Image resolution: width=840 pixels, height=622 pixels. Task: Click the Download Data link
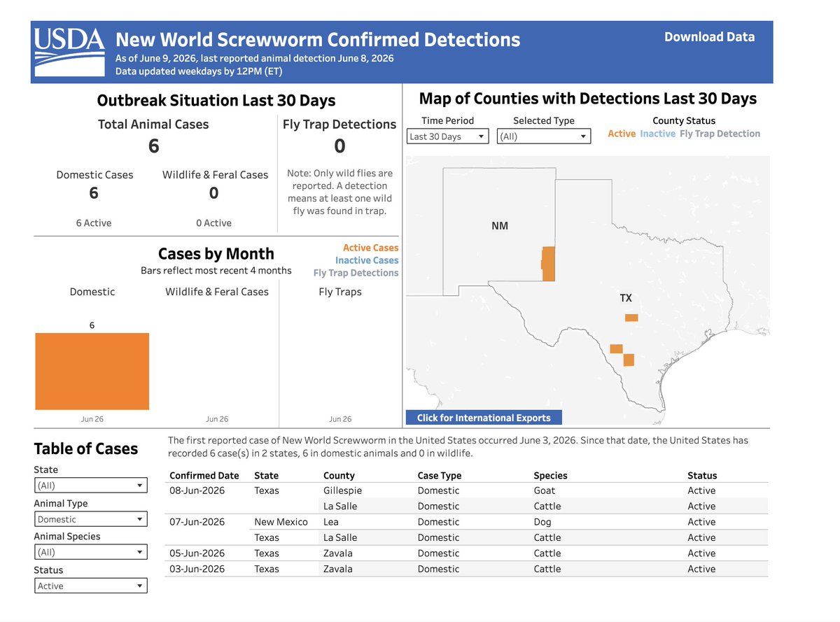tap(709, 37)
